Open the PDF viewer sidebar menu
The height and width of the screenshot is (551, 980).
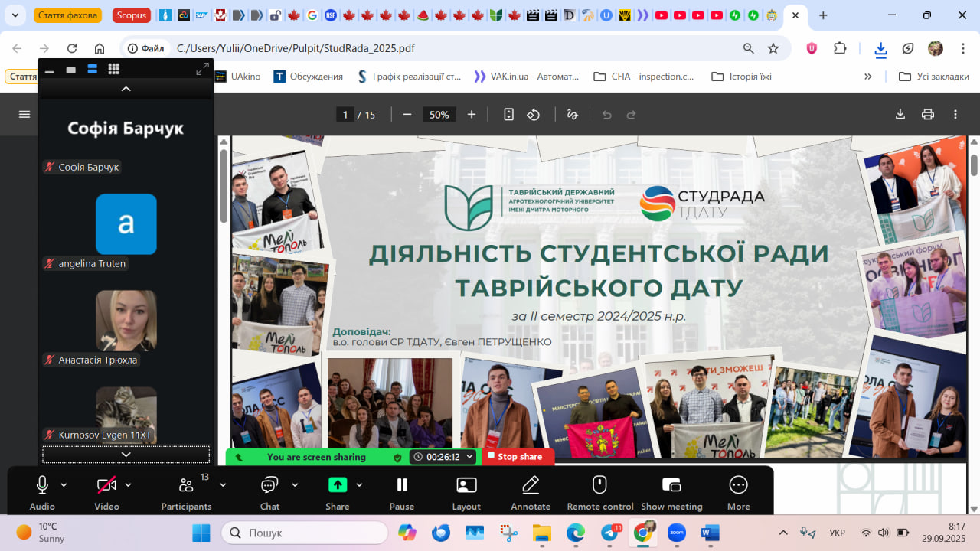coord(24,114)
